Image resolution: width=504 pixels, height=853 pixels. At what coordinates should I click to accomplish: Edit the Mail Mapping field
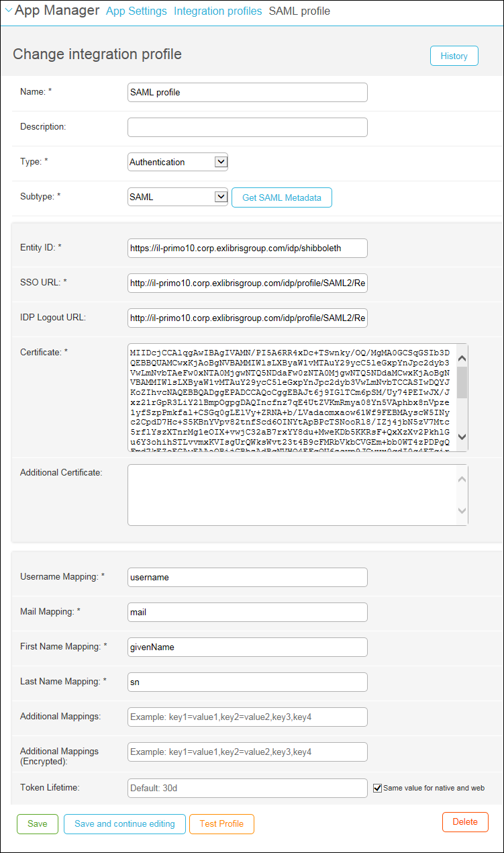[x=248, y=612]
